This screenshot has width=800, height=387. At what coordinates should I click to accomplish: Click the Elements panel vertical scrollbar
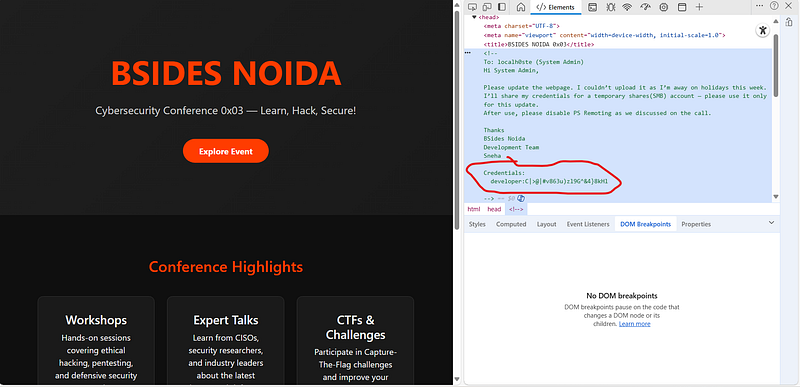tap(776, 64)
